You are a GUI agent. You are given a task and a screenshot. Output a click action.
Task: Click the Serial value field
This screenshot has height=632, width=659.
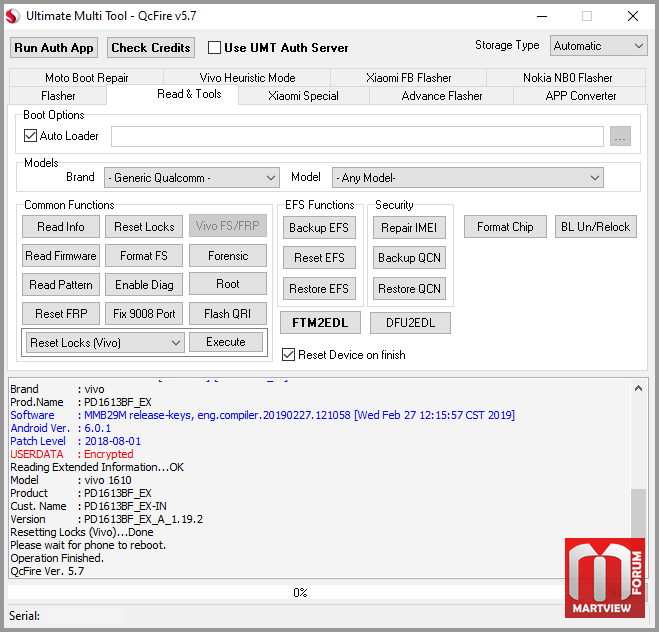(83, 616)
